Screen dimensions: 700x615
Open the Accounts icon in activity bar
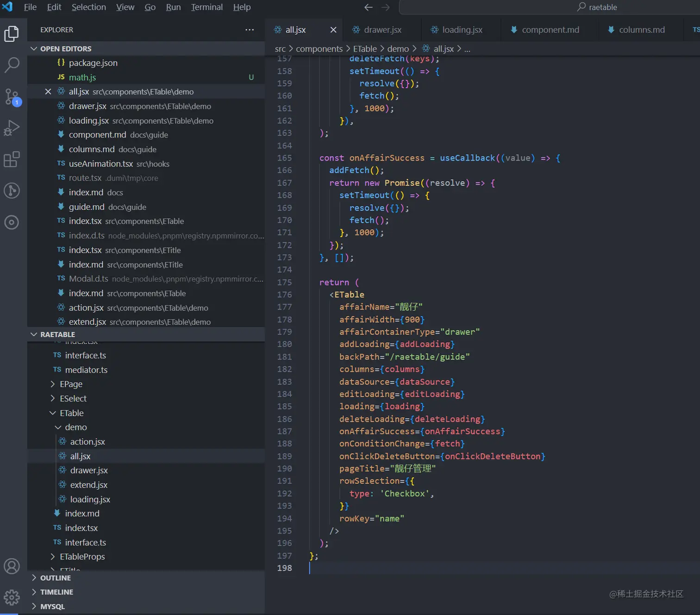[x=12, y=566]
